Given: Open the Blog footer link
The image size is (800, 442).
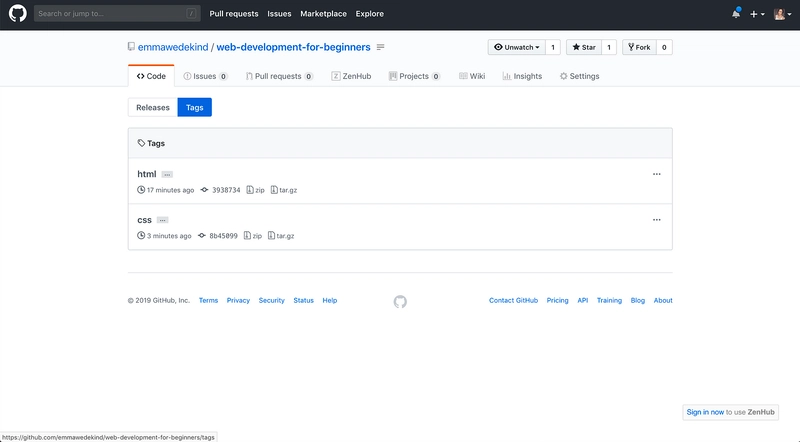Looking at the screenshot, I should tap(638, 300).
